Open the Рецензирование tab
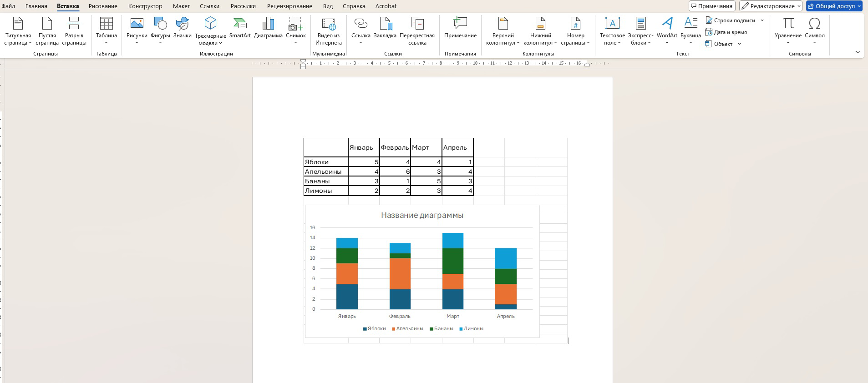This screenshot has width=868, height=383. 289,6
